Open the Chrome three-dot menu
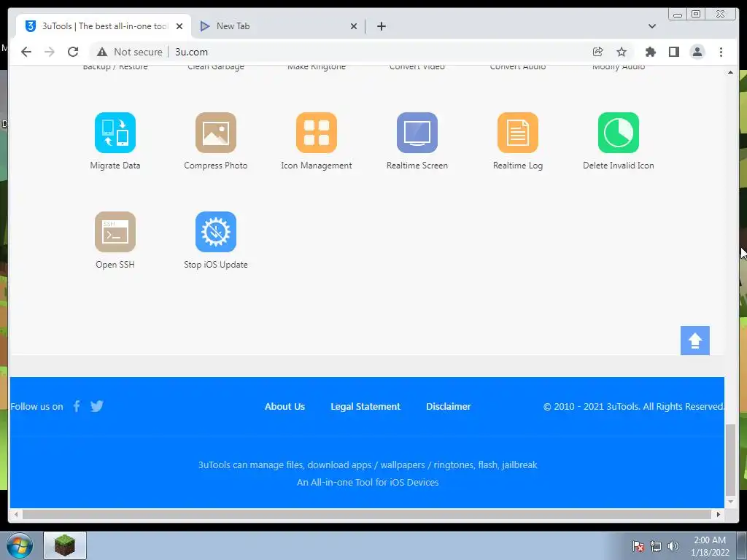This screenshot has height=560, width=747. tap(721, 52)
